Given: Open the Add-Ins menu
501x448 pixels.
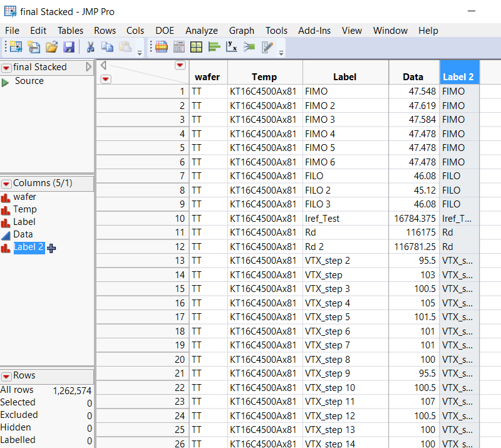Looking at the screenshot, I should point(313,31).
